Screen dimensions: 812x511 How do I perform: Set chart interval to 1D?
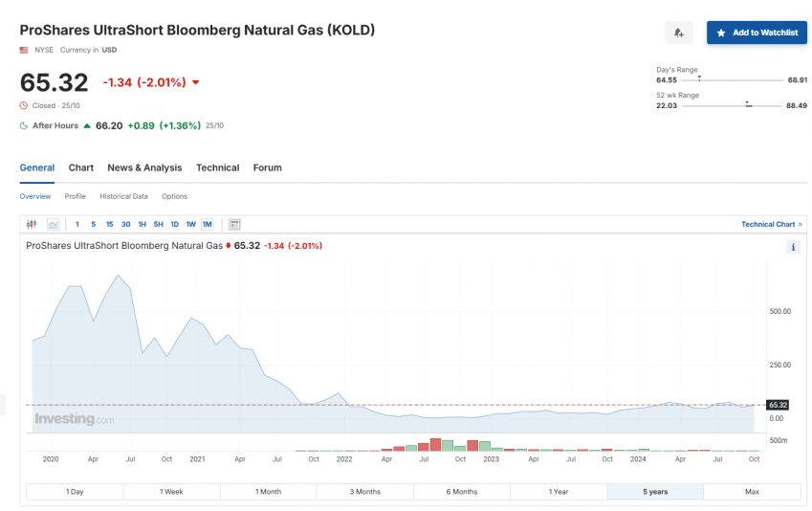(x=174, y=224)
